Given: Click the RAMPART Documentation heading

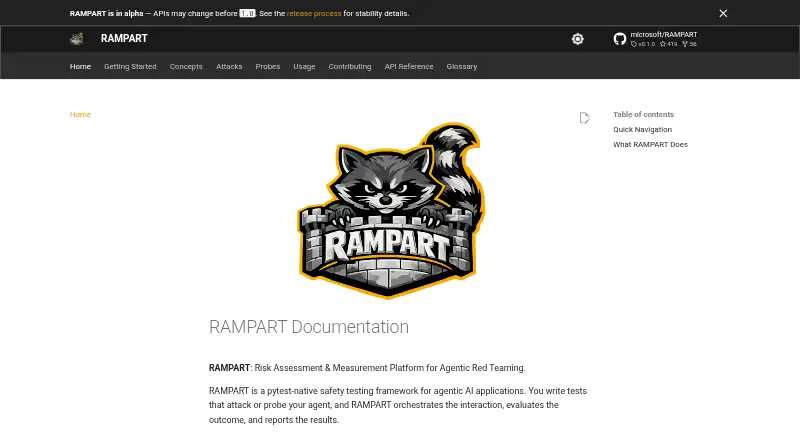Looking at the screenshot, I should pos(309,327).
